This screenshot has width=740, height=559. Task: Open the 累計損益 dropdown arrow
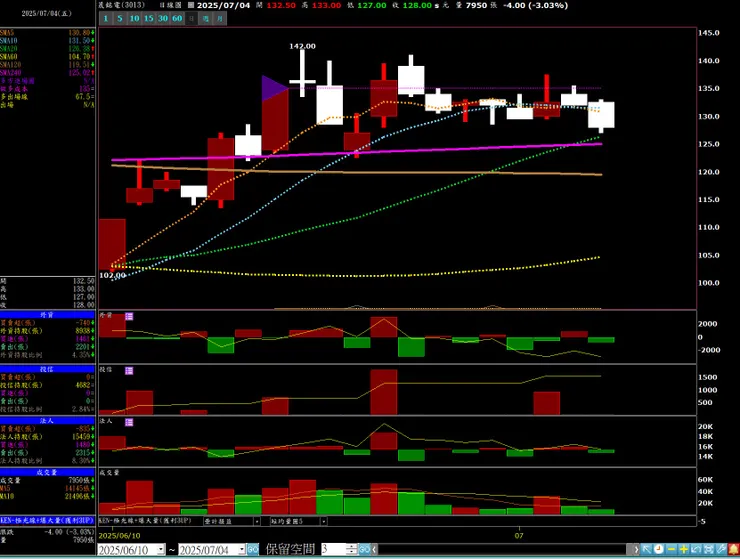coord(257,521)
